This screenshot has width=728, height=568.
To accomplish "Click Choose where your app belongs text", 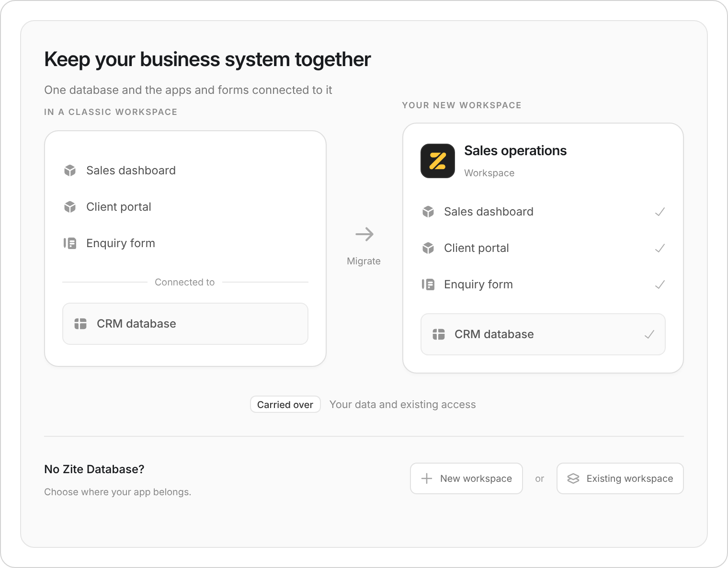I will click(118, 492).
